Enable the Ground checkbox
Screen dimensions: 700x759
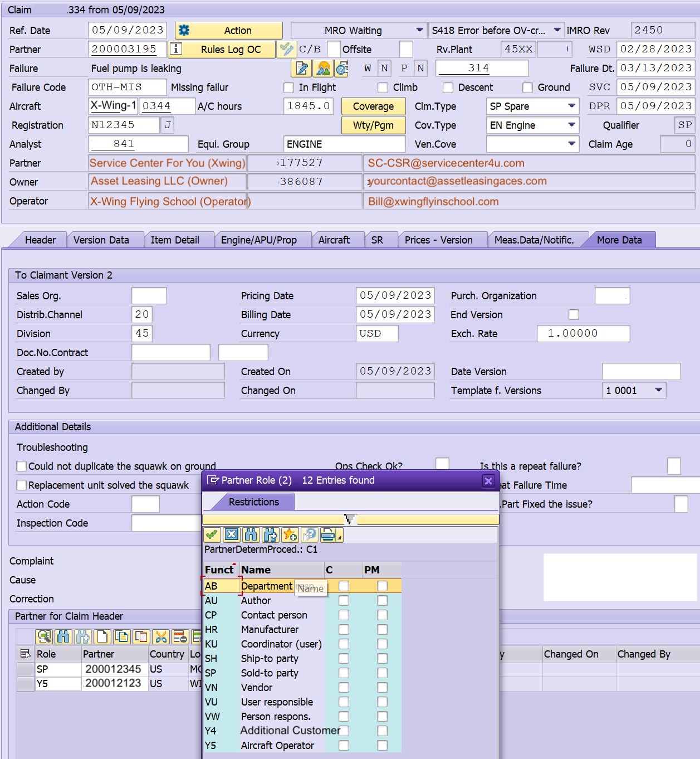pyautogui.click(x=527, y=87)
